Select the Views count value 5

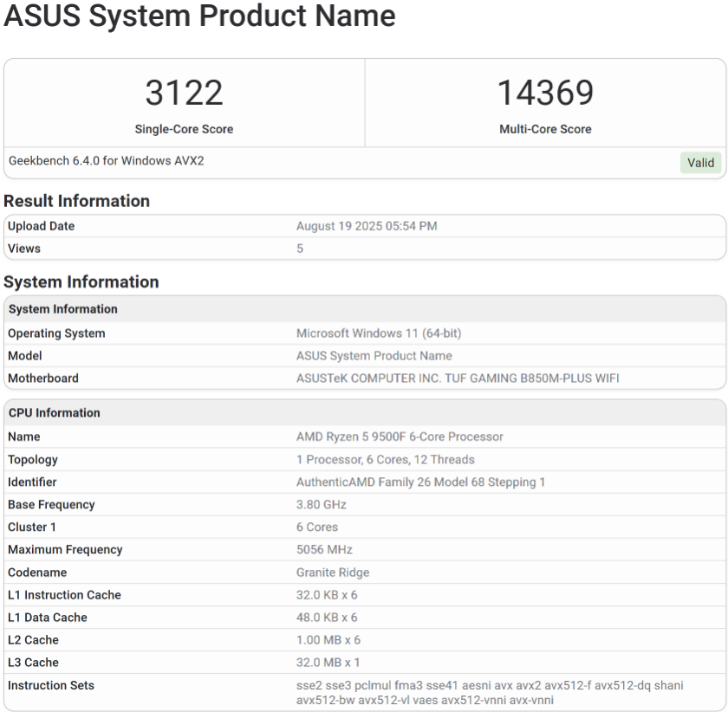click(300, 249)
